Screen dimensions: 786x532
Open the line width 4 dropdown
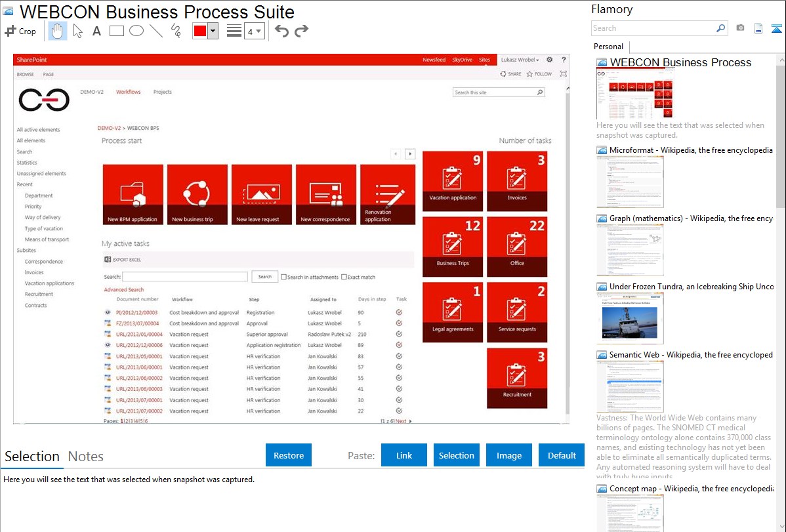(x=254, y=31)
